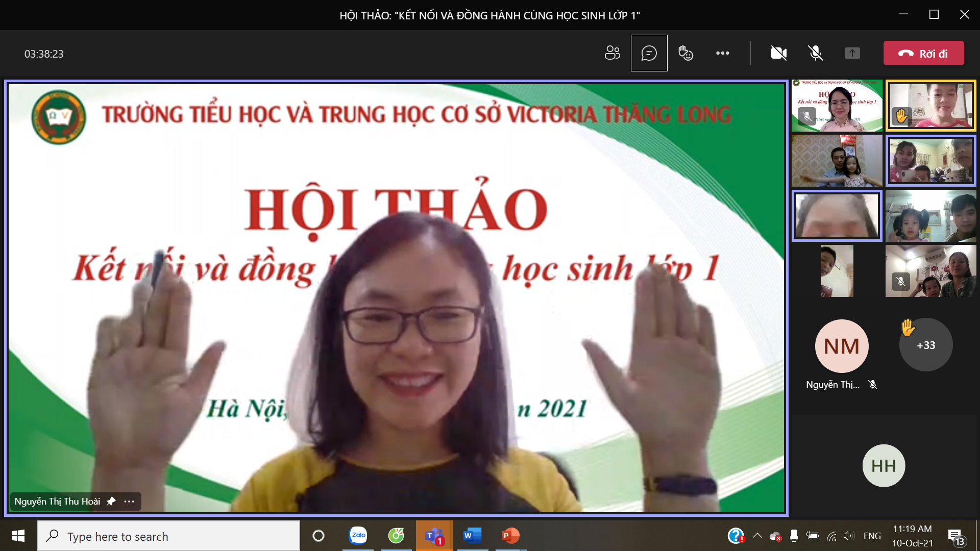Open the reactions and raise hand menu

[x=685, y=53]
